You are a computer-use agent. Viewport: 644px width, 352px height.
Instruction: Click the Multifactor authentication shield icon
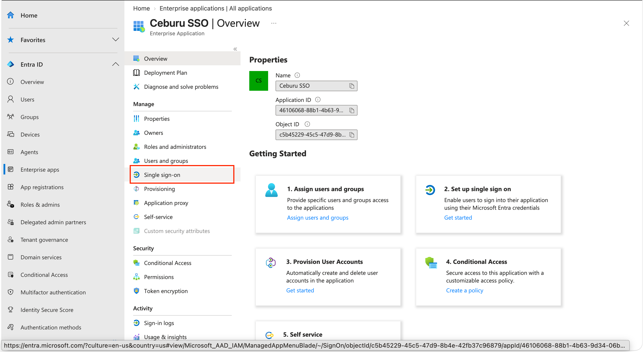tap(11, 292)
